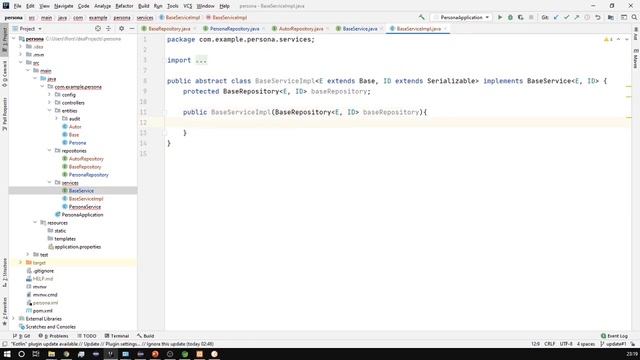Open Project panel settings gear
Image resolution: width=640 pixels, height=360 pixels.
pyautogui.click(x=121, y=29)
